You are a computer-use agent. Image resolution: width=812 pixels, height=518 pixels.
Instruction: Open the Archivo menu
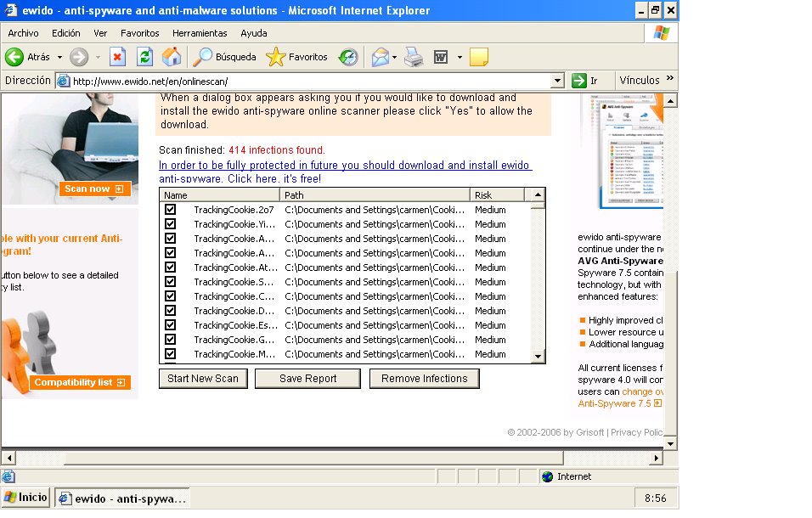23,33
